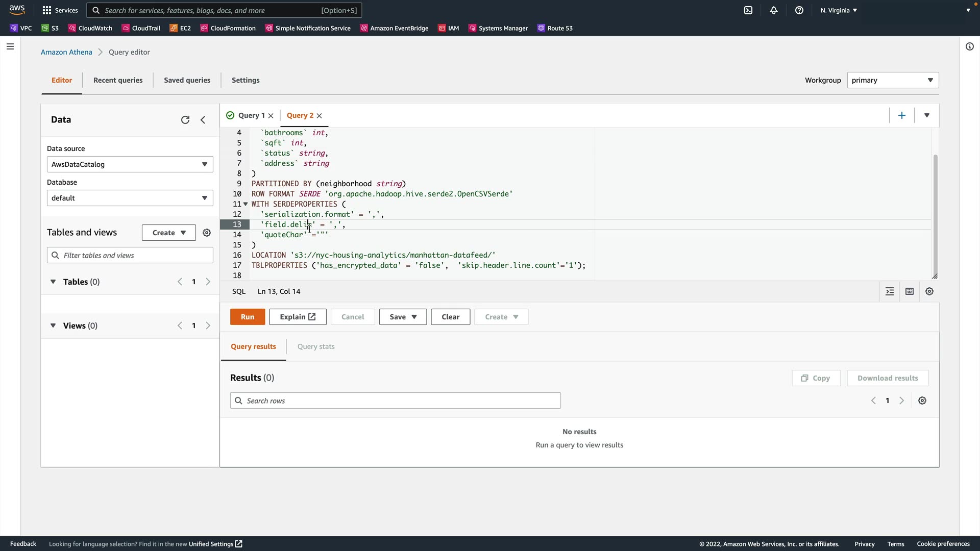Refresh the Data panel

(x=185, y=120)
